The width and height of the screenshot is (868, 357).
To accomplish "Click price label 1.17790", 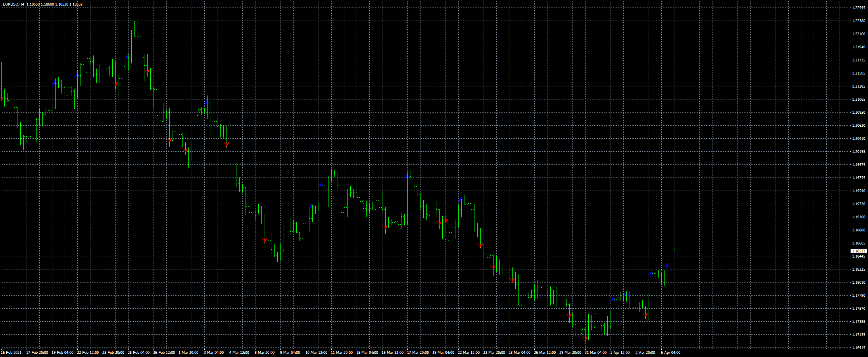I will (858, 295).
